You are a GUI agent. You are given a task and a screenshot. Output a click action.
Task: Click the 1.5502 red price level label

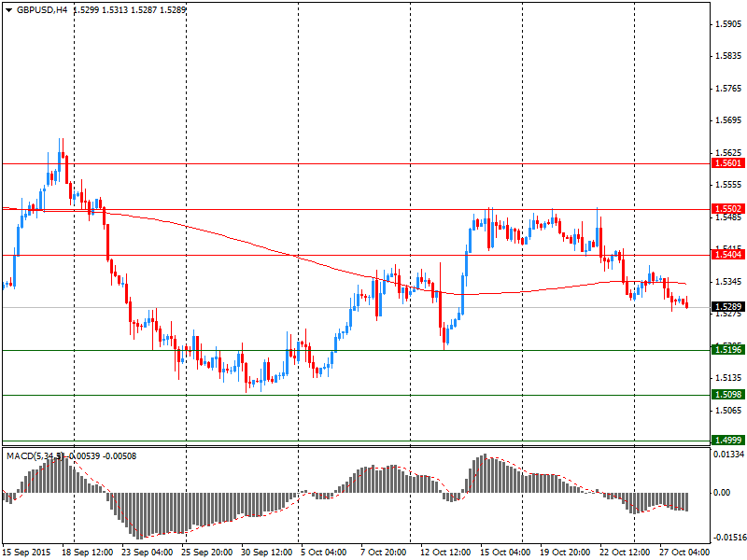coord(728,209)
